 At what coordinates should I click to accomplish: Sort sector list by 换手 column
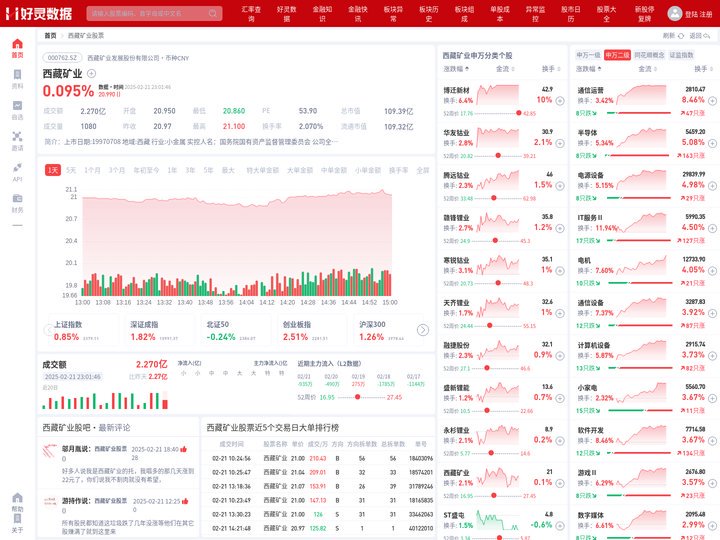(x=703, y=69)
